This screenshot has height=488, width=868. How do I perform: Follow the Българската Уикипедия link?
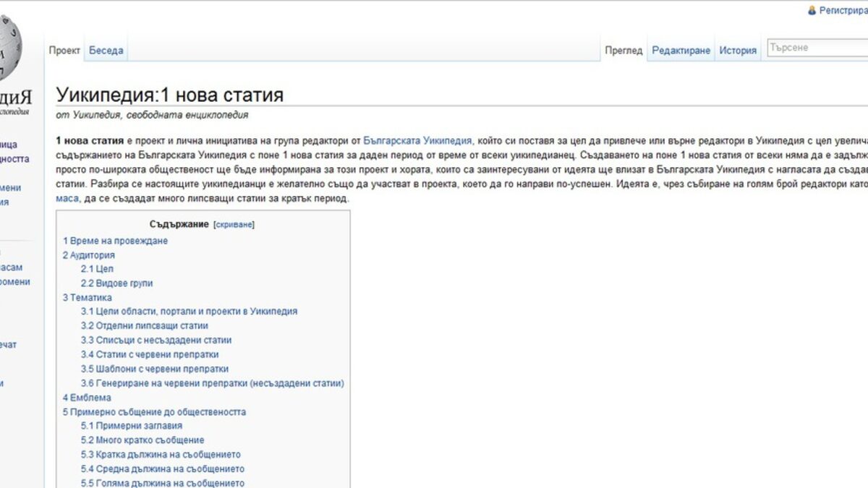coord(417,140)
